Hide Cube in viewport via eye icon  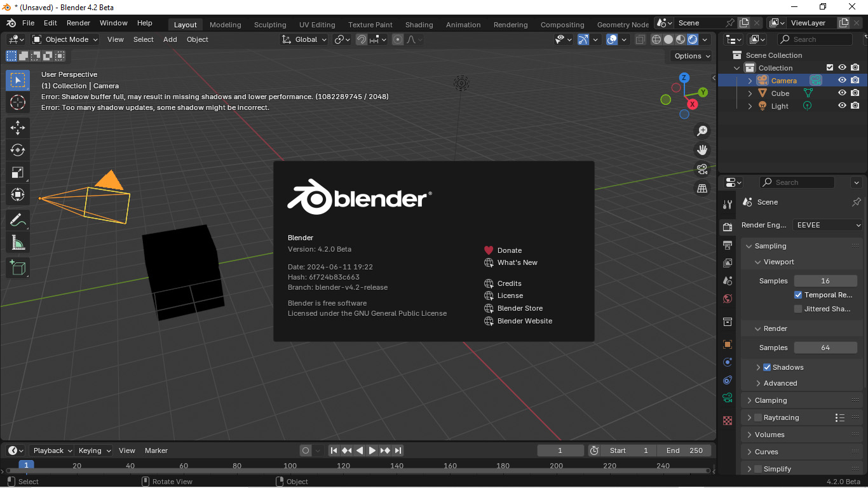click(842, 93)
